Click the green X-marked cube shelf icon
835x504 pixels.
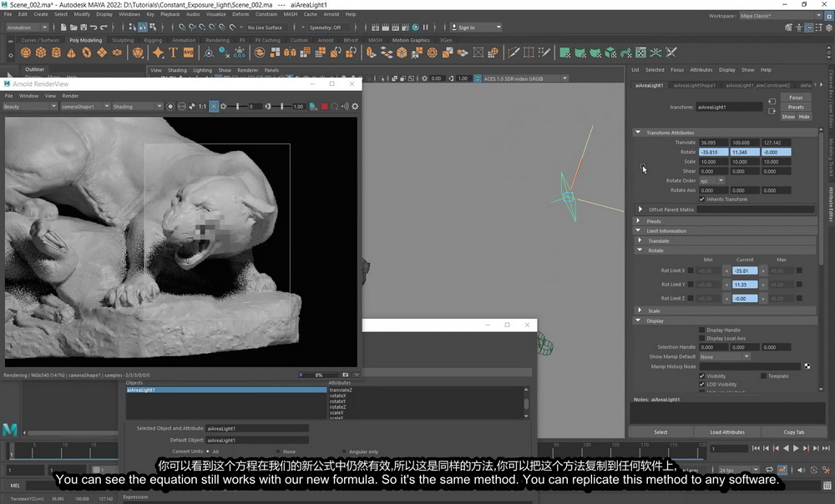click(610, 53)
